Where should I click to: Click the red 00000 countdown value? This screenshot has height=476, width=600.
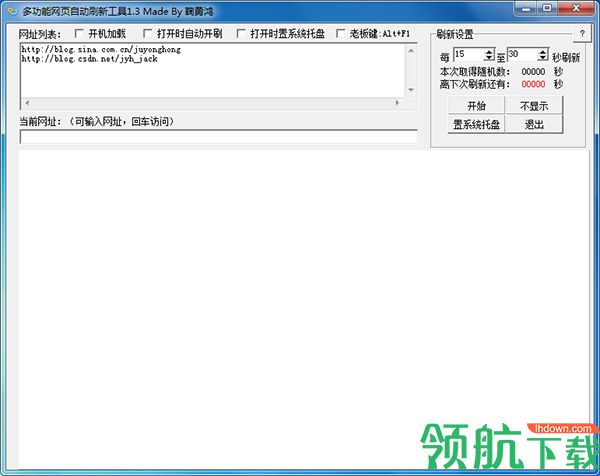coord(533,84)
